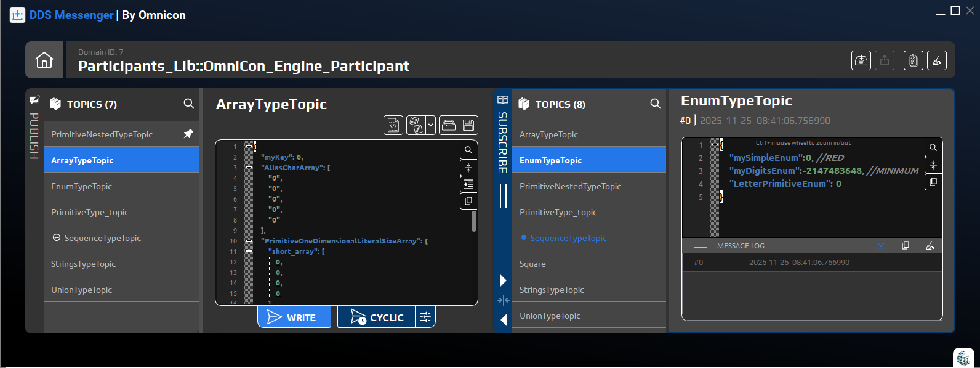The height and width of the screenshot is (368, 980).
Task: Collapse the AliasCharArray node in editor
Action: 249,167
